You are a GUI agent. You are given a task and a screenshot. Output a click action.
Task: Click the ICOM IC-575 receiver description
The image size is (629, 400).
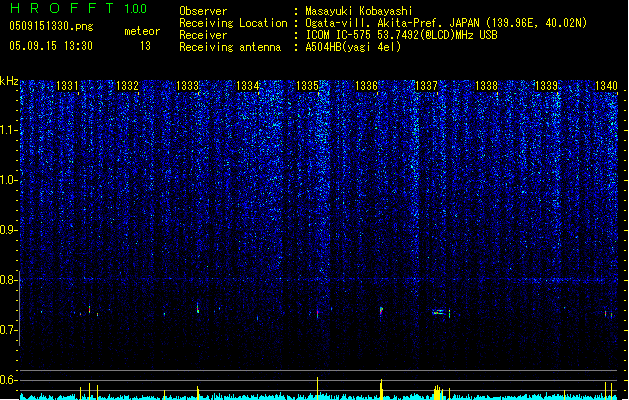tap(401, 35)
